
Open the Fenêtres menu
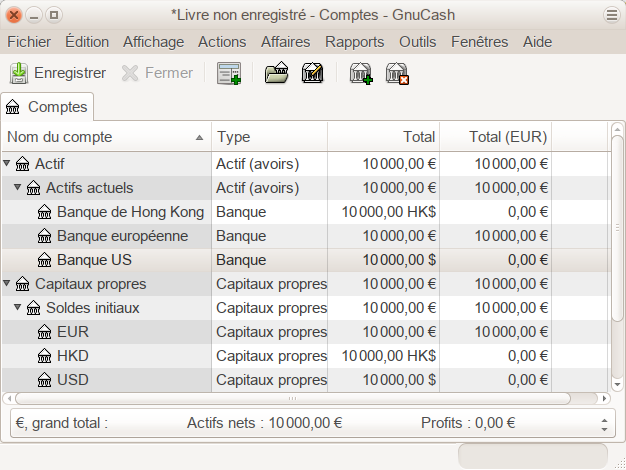[479, 42]
